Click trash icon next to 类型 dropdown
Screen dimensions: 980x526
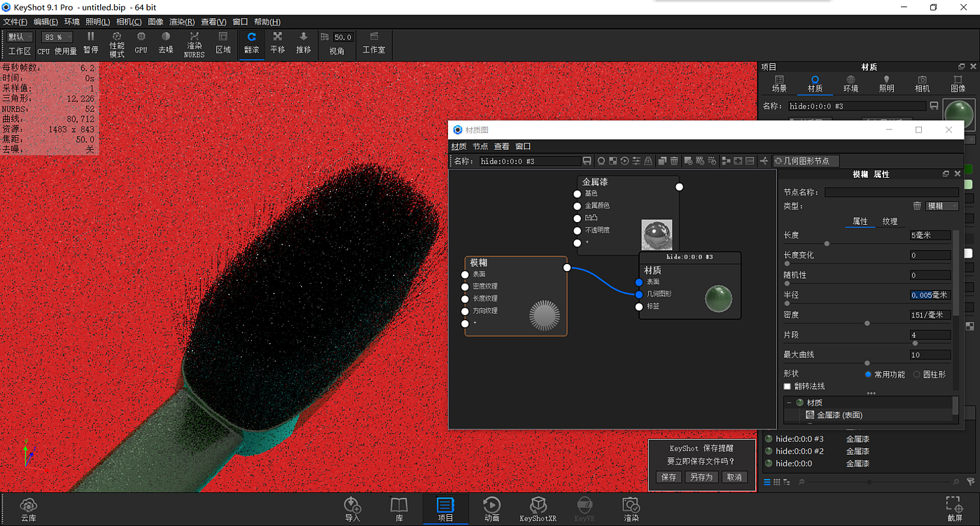click(x=917, y=206)
